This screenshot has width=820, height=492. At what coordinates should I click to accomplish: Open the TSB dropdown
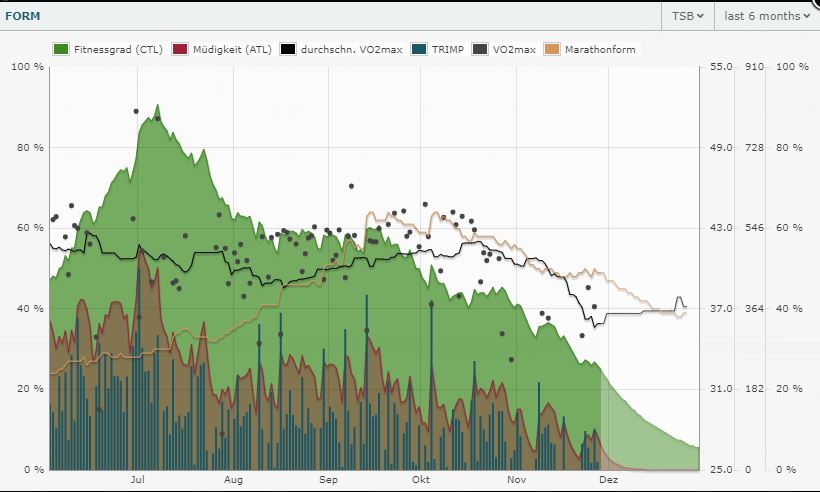click(688, 15)
